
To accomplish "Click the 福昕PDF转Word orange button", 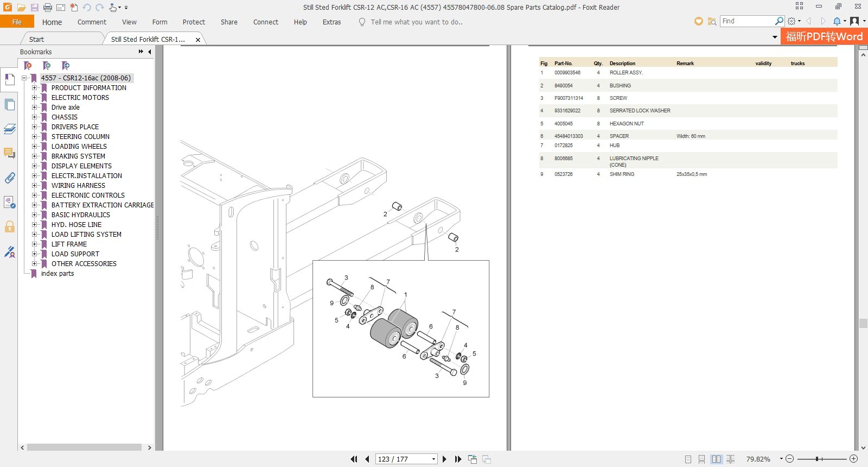I will pos(824,37).
